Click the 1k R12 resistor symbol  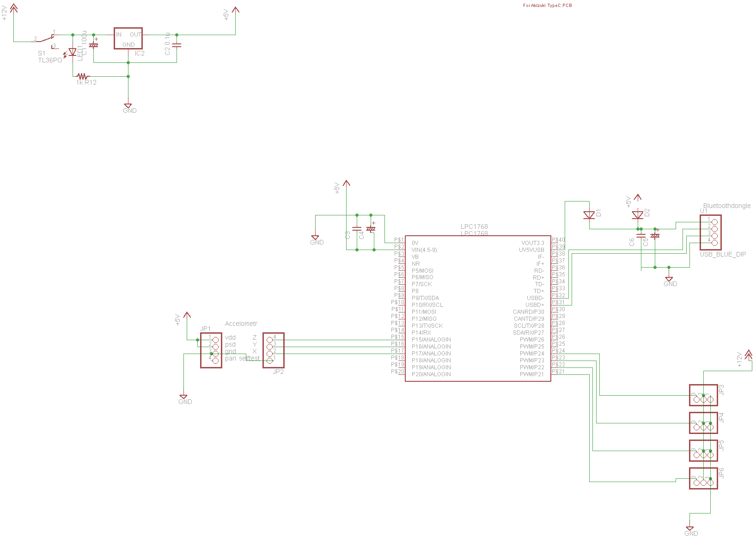click(x=82, y=76)
